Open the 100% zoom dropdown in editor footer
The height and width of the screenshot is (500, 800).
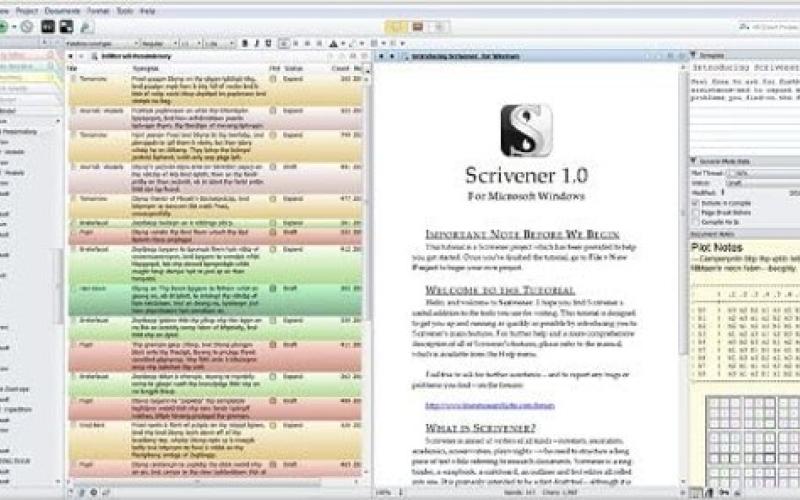(x=390, y=493)
